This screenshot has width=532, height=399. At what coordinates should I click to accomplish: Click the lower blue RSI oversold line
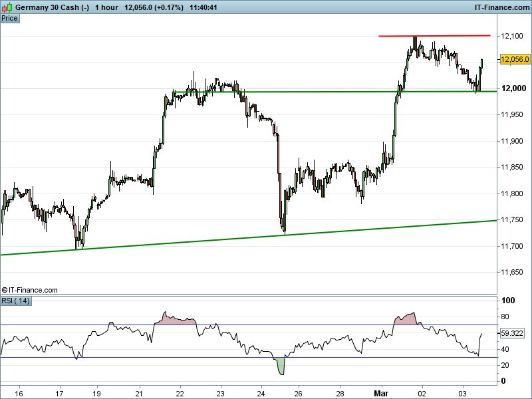[x=249, y=357]
